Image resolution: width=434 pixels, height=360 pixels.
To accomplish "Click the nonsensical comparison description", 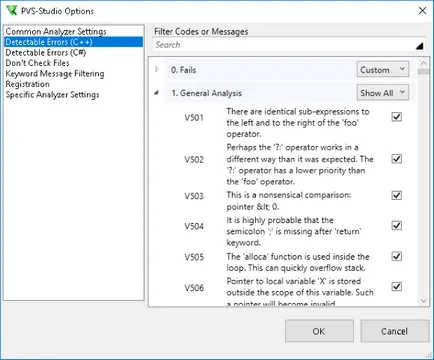I will pyautogui.click(x=289, y=201).
